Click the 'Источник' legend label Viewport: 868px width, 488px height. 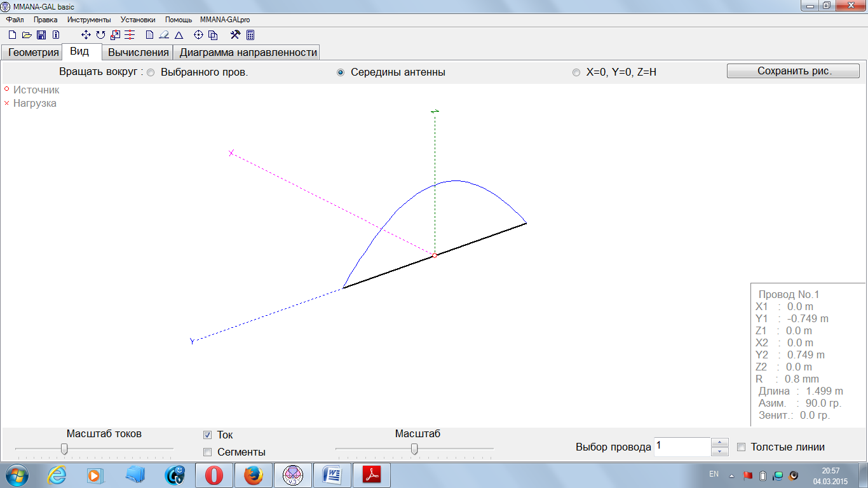[x=36, y=90]
